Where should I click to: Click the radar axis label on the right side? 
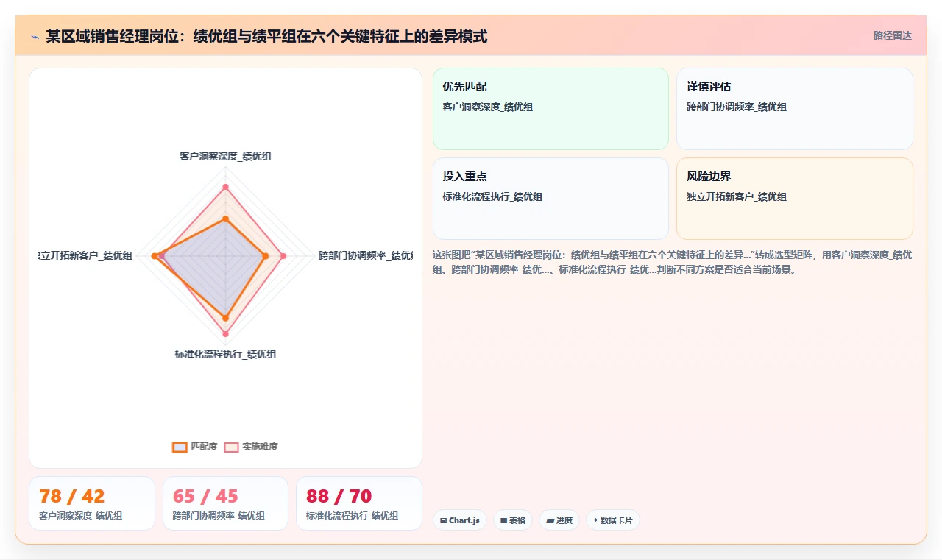(x=365, y=255)
